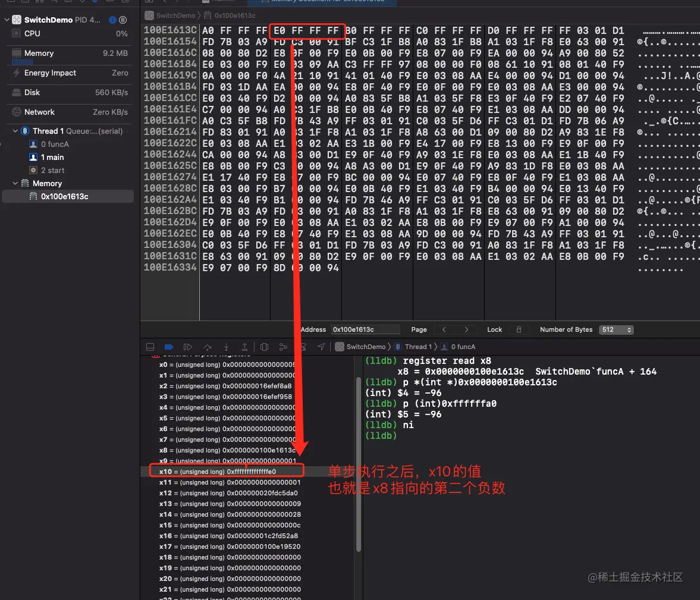
Task: Go to next memory page
Action: [466, 329]
